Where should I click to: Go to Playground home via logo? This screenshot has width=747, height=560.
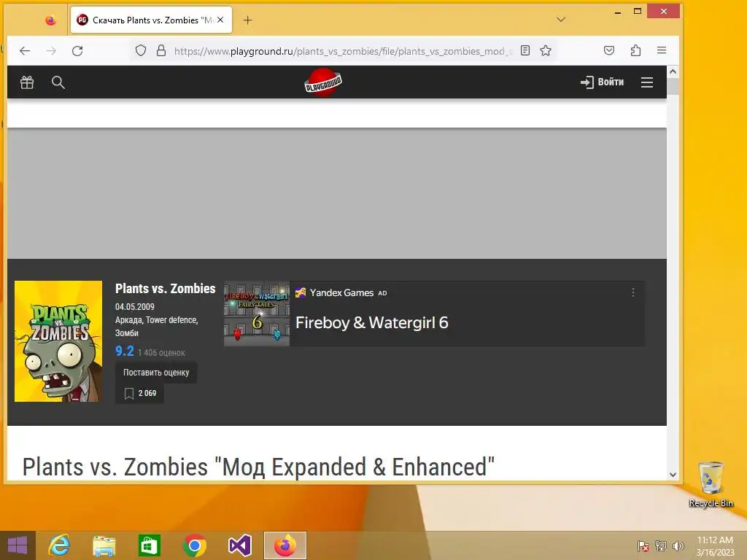(323, 82)
